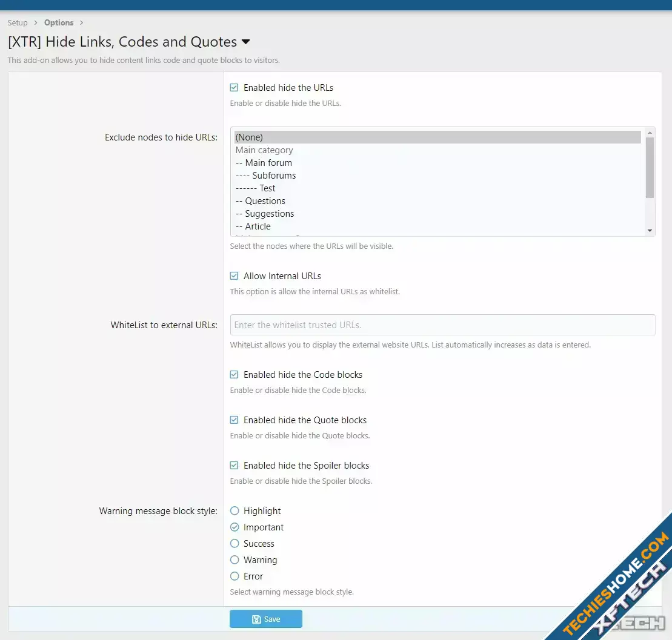Open the Setup breadcrumb link

coord(18,23)
